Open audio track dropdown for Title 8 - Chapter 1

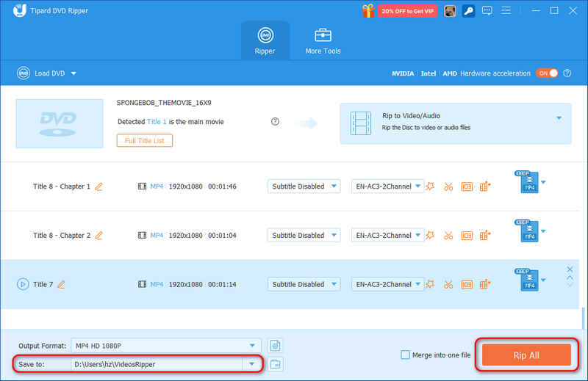coord(387,186)
